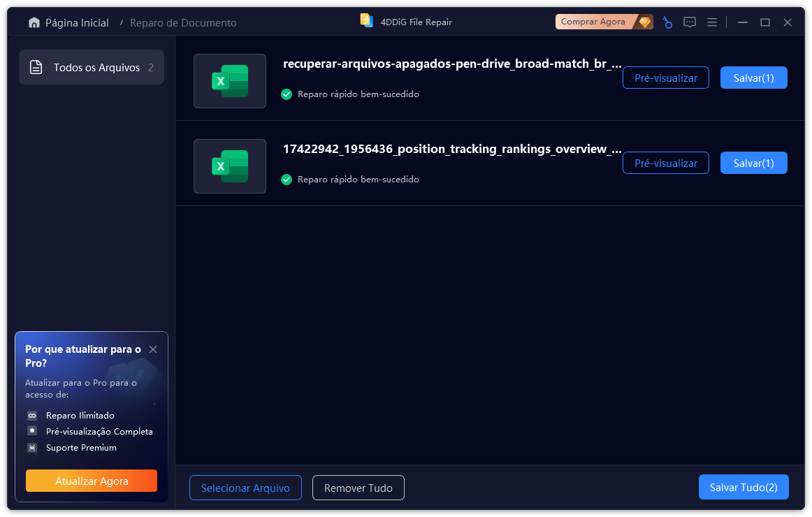This screenshot has height=517, width=812.
Task: Click Salvar(1) for the 17422942 file
Action: coord(753,163)
